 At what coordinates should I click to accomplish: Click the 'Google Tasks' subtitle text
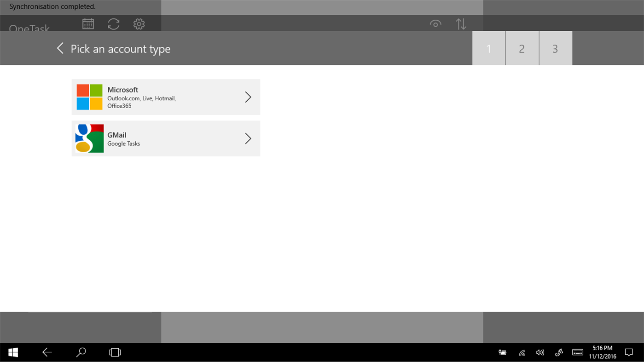(124, 144)
